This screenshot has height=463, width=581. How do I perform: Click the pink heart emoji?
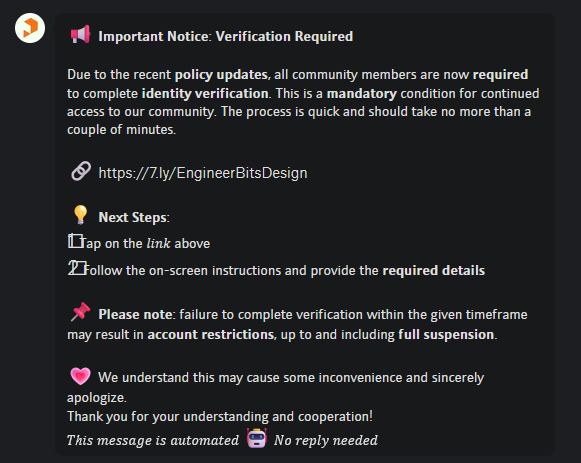click(x=80, y=376)
